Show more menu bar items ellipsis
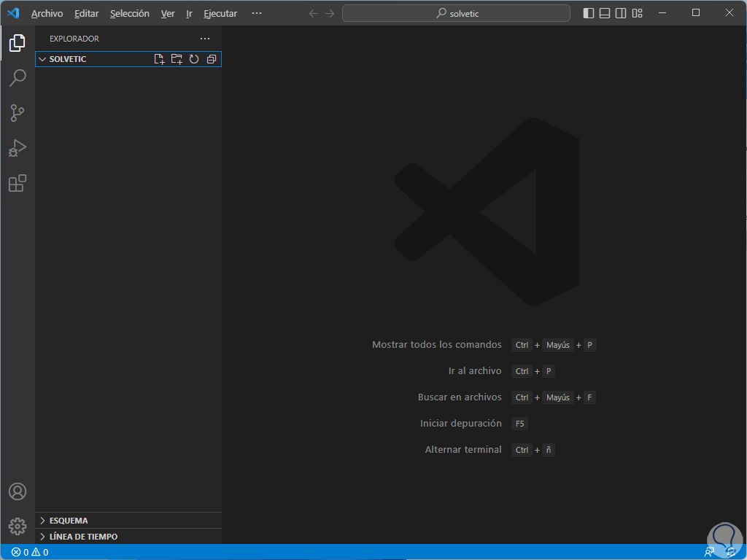The image size is (747, 560). click(x=257, y=13)
